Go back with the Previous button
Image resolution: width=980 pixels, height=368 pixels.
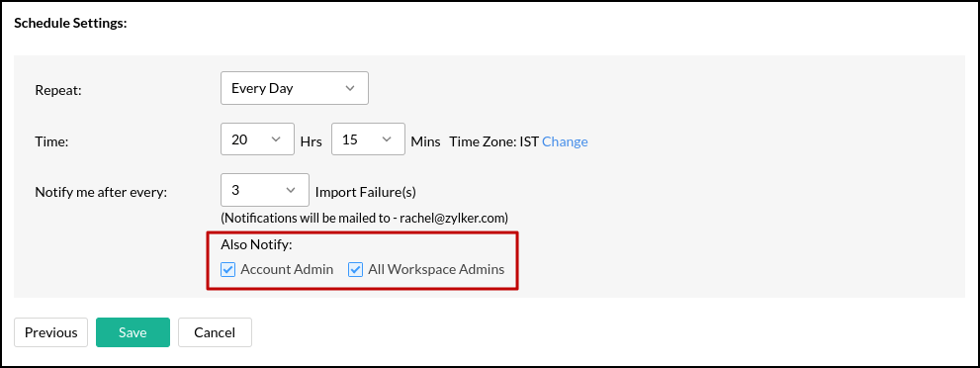(51, 332)
